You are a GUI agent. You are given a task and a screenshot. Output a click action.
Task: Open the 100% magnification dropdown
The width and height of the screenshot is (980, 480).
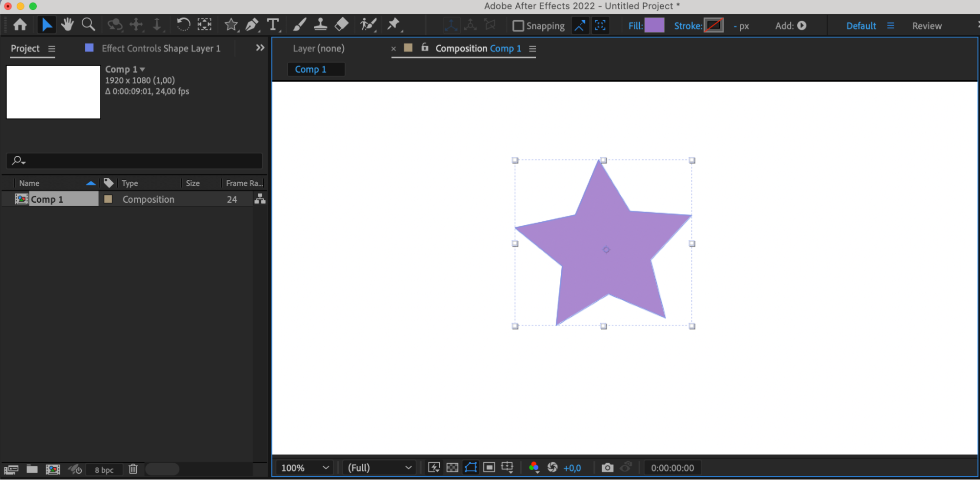pos(304,468)
